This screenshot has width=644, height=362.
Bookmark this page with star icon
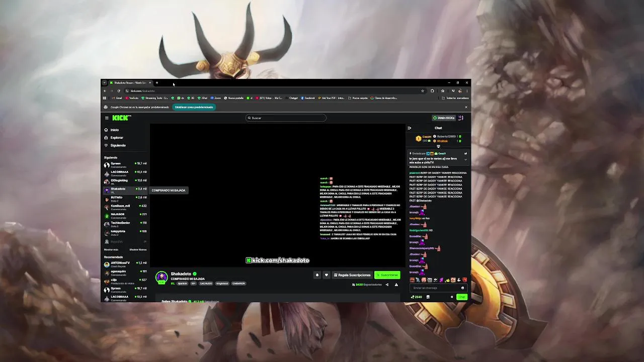click(423, 91)
